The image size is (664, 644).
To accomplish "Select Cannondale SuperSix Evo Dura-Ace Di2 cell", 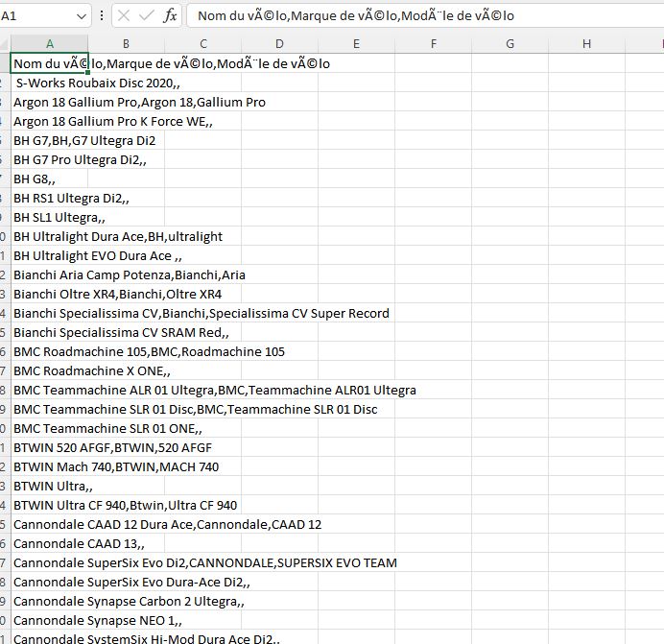I will (50, 582).
